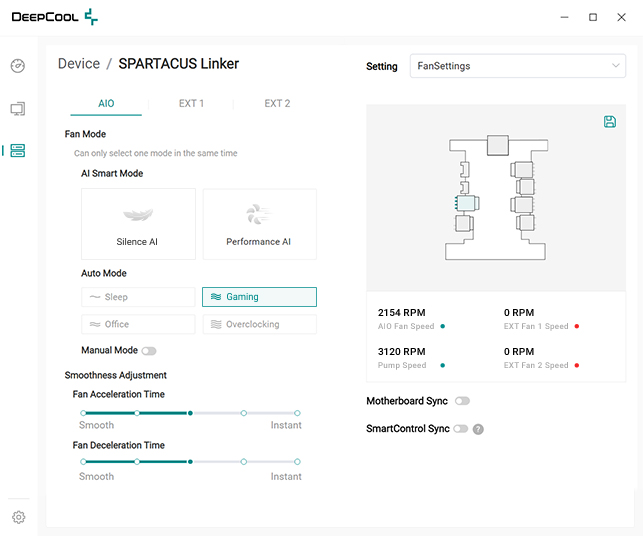Click the SmartControl Sync help question icon
643x536 pixels.
[x=478, y=429]
